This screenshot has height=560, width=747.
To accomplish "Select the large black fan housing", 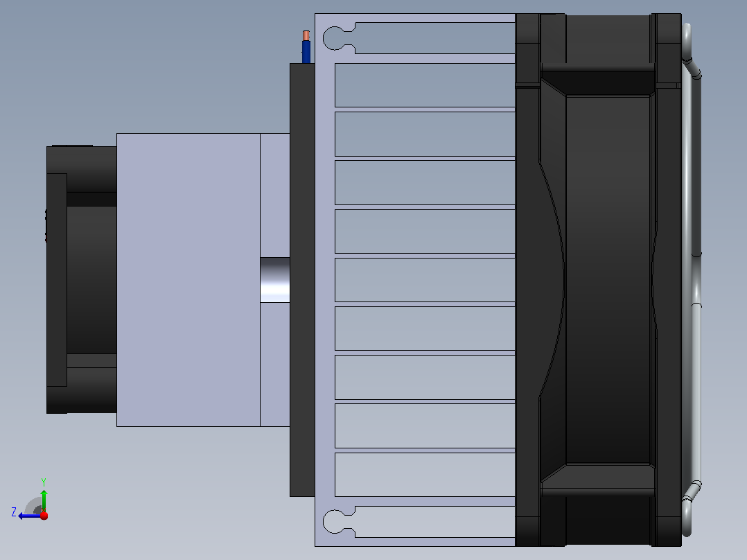I will (x=599, y=280).
